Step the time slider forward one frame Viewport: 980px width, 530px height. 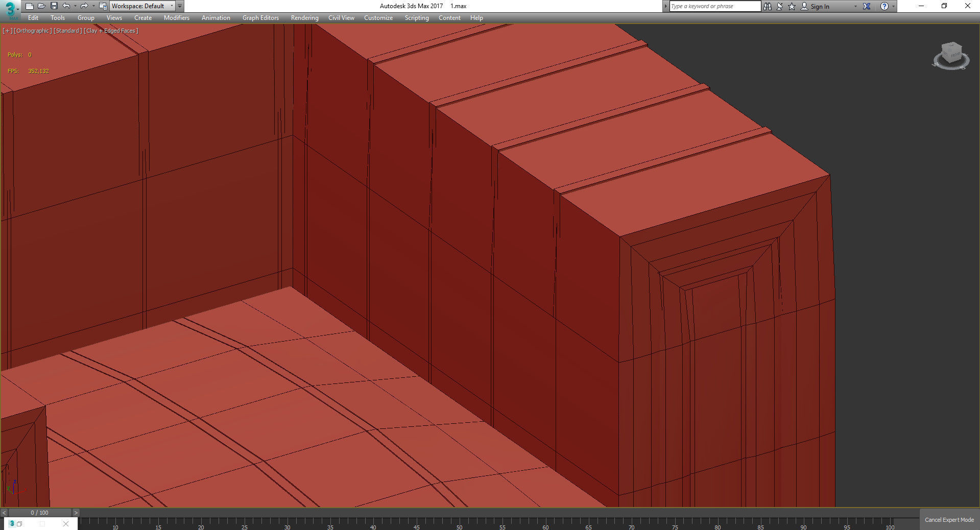76,513
